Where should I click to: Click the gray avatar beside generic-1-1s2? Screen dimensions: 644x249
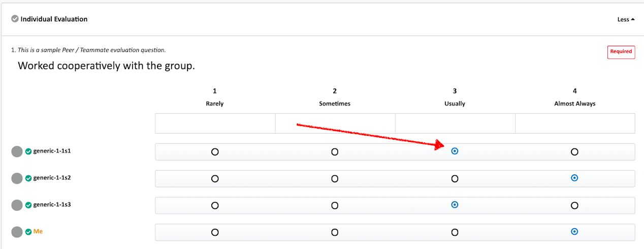coord(17,178)
